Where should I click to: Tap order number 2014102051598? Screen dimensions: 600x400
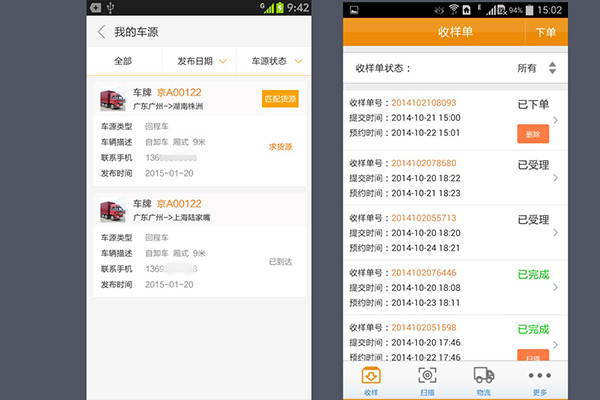[x=424, y=328]
